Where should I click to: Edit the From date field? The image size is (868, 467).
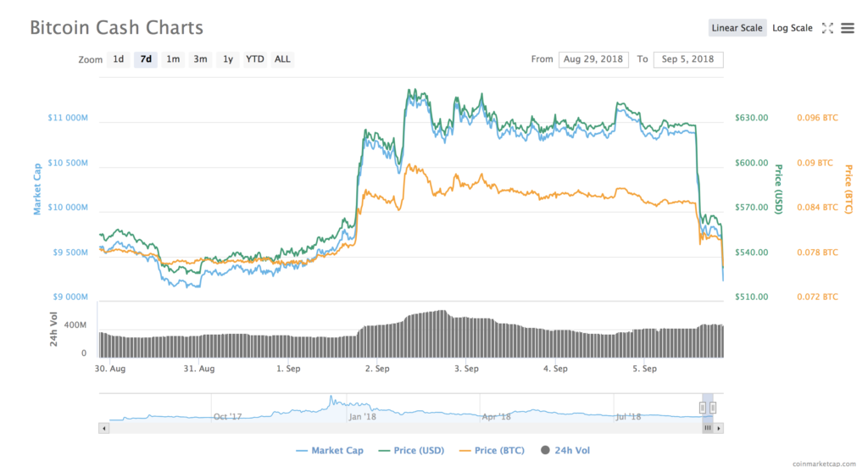pos(593,59)
